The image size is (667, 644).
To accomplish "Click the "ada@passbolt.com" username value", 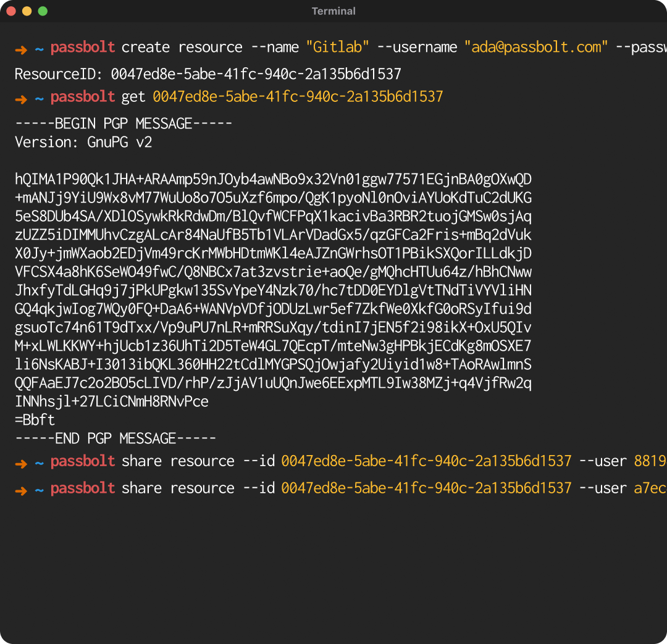I will tap(536, 48).
